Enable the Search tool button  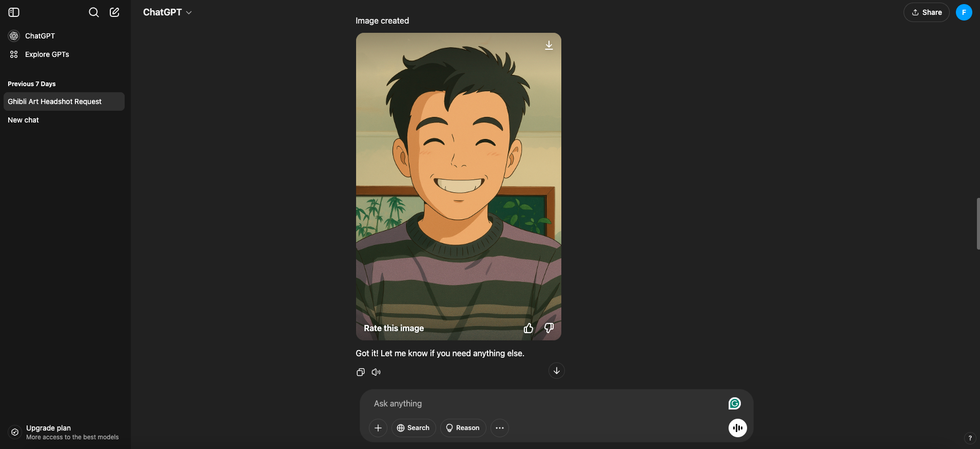(414, 428)
